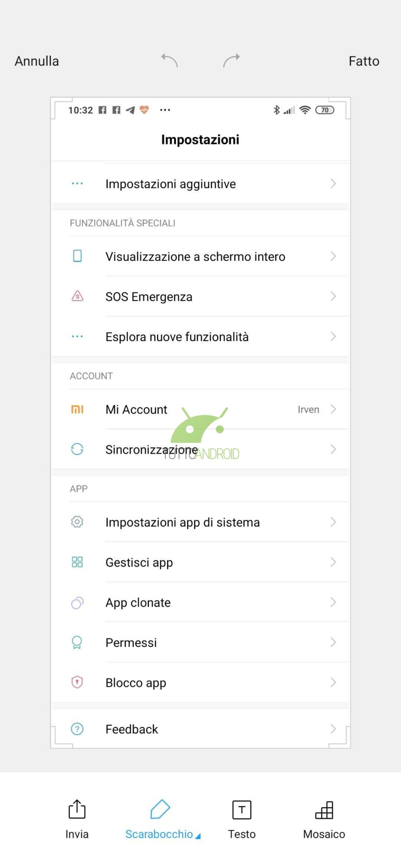Select the Scarabocchio pencil tool
The width and height of the screenshot is (401, 868).
(160, 809)
